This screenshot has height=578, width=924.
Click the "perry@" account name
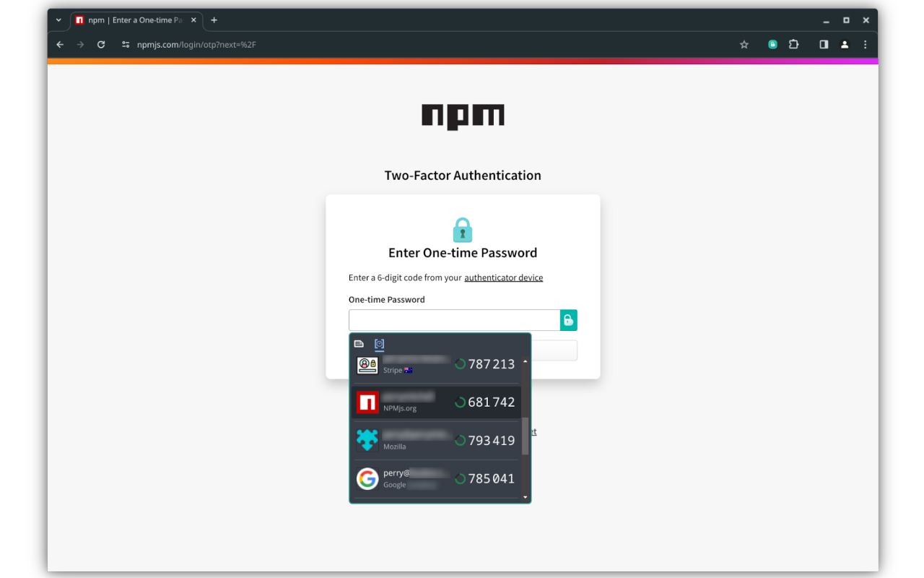[x=396, y=473]
